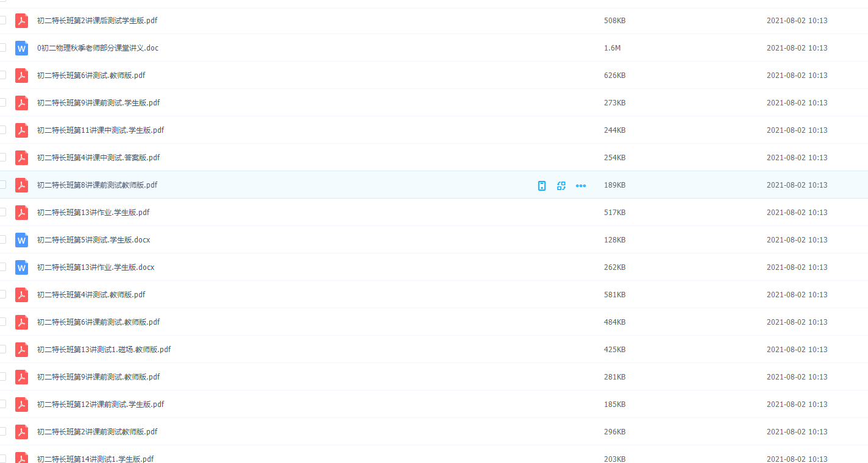Click the send-to-phone icon on the highlighted row
This screenshot has width=868, height=463.
coord(542,186)
